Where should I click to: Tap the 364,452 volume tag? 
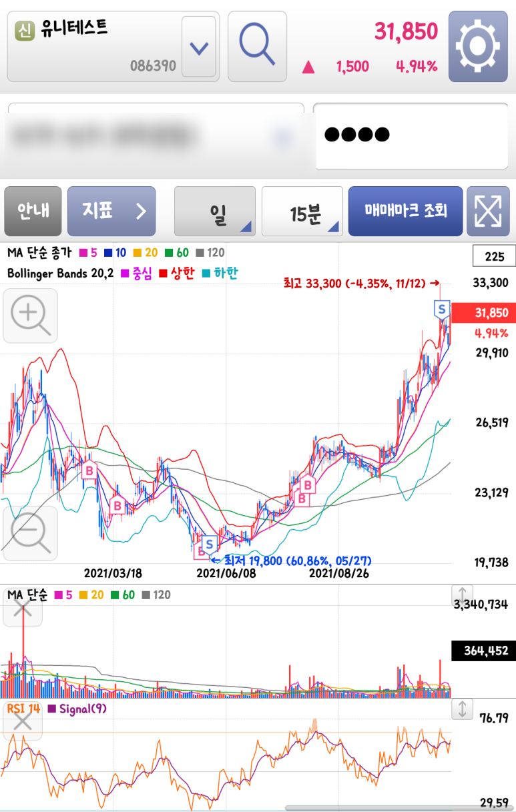click(x=483, y=651)
